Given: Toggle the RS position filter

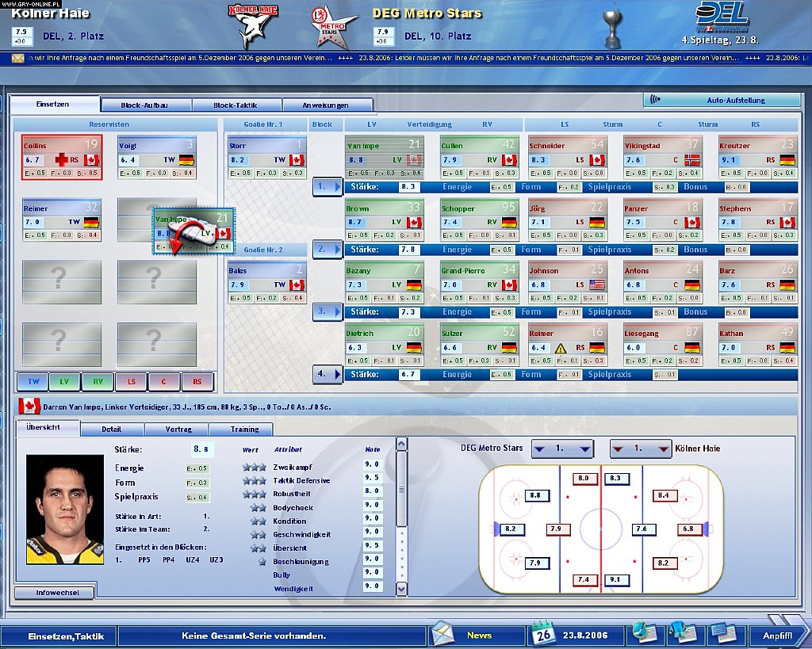Looking at the screenshot, I should pyautogui.click(x=197, y=382).
